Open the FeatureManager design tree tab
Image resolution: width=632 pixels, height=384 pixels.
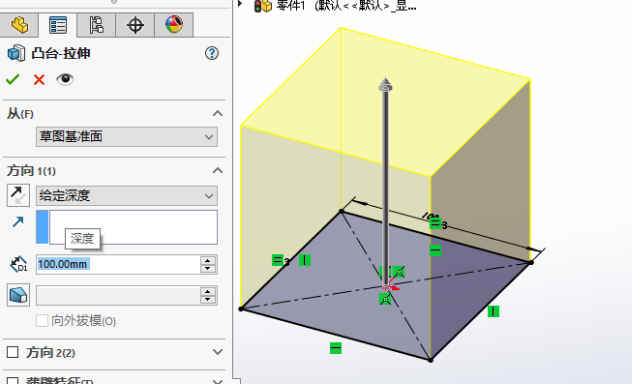(x=19, y=25)
